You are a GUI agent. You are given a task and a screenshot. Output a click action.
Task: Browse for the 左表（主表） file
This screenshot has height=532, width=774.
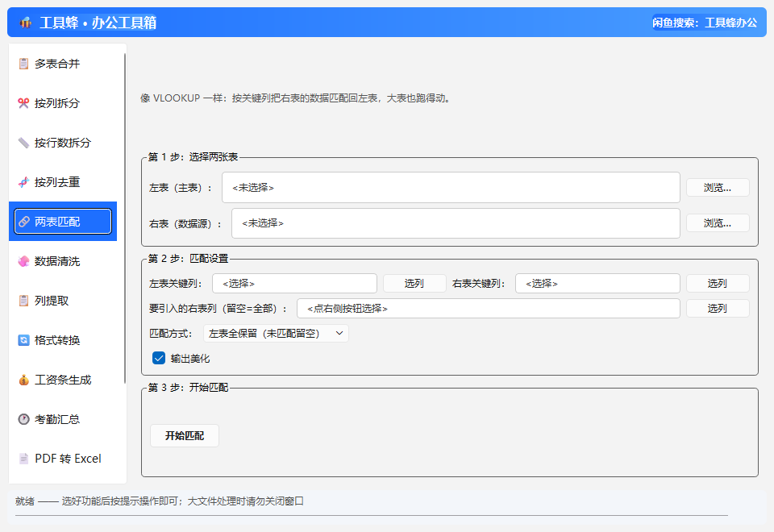point(718,188)
